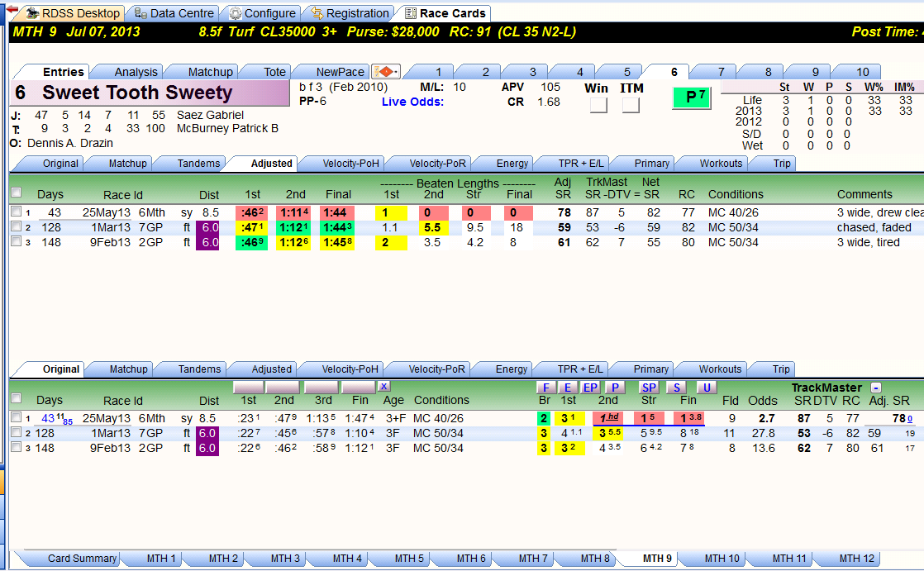This screenshot has height=571, width=924.
Task: Open the orange diamond dropdown beside NewPace
Action: click(x=386, y=72)
